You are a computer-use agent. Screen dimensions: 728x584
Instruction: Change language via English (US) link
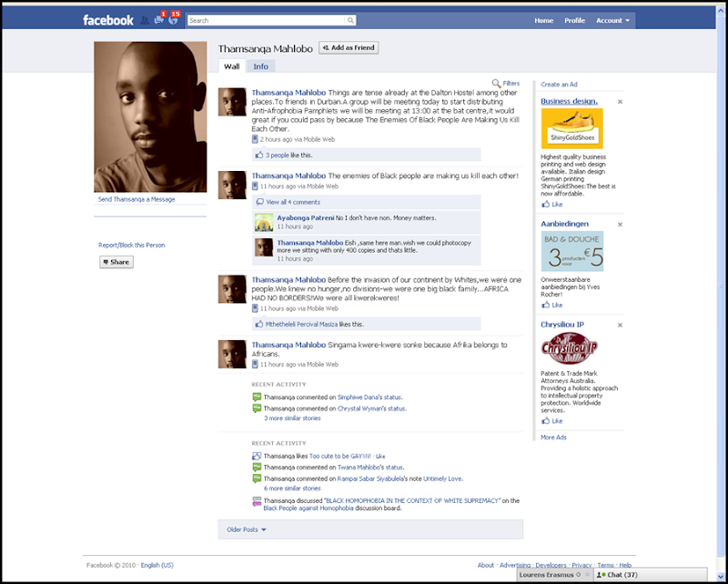pyautogui.click(x=157, y=565)
